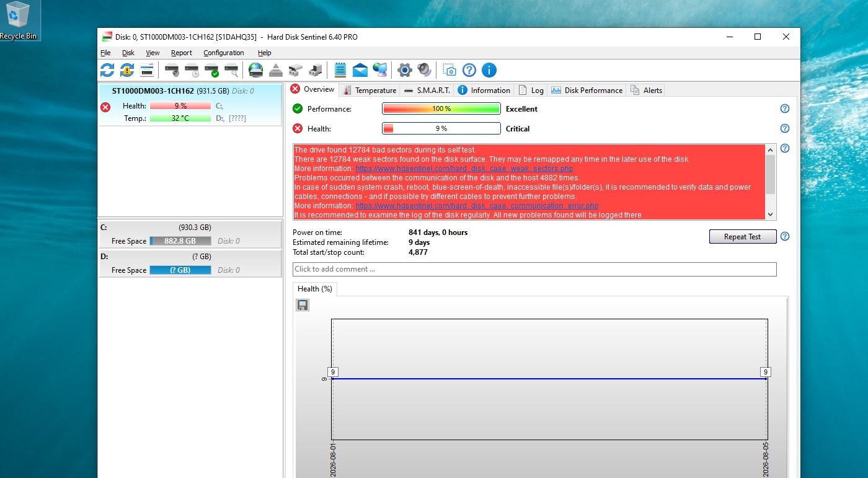This screenshot has height=478, width=868.
Task: Select the Overview tab
Action: [x=312, y=89]
